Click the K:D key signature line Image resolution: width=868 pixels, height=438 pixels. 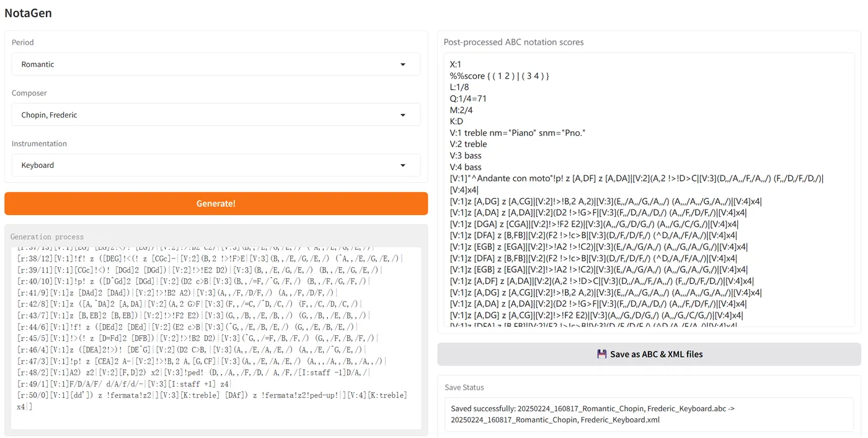click(456, 121)
